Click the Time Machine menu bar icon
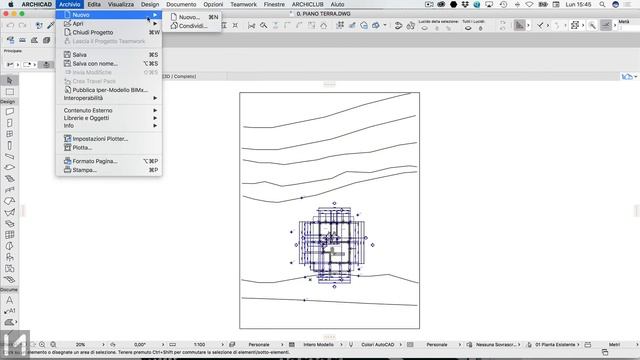This screenshot has width=640, height=360. 503,4
